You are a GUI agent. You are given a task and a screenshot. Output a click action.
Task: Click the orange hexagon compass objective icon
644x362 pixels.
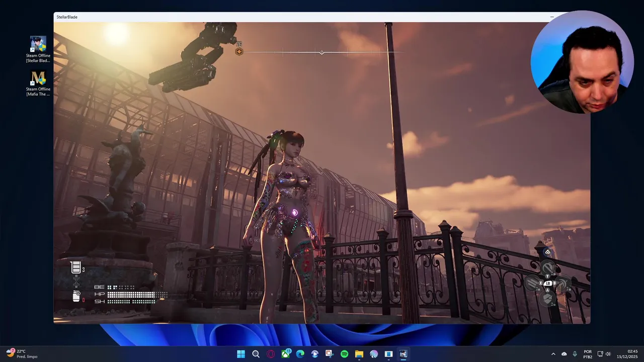point(239,51)
